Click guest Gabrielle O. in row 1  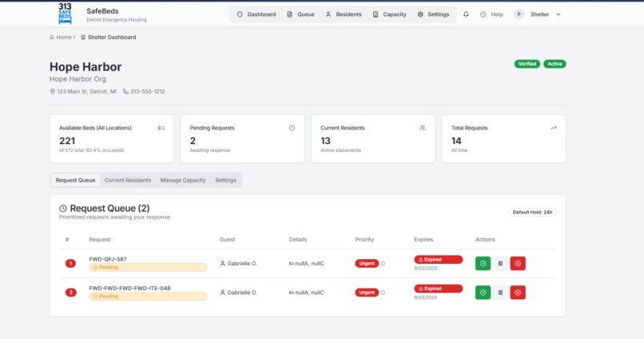click(238, 263)
